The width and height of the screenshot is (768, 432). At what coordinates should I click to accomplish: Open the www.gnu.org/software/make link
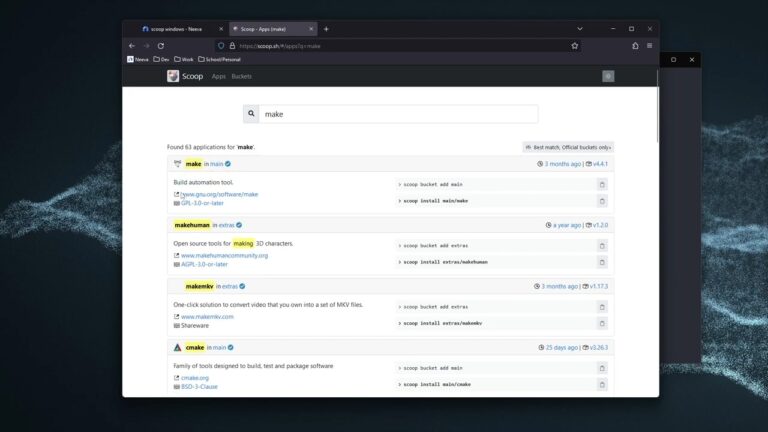tap(219, 194)
